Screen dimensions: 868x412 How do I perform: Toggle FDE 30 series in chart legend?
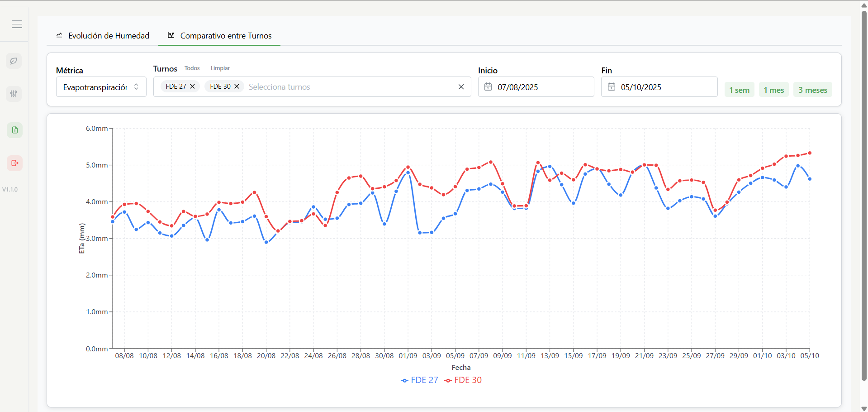tap(463, 380)
